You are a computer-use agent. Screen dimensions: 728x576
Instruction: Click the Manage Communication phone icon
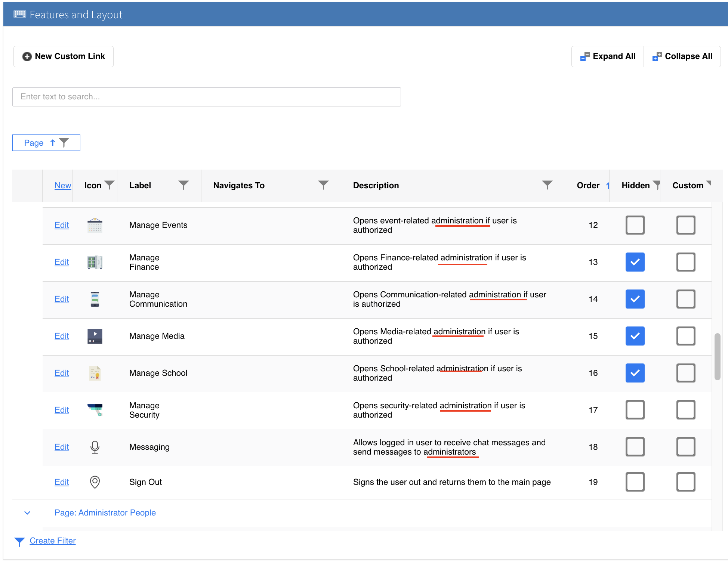(95, 299)
